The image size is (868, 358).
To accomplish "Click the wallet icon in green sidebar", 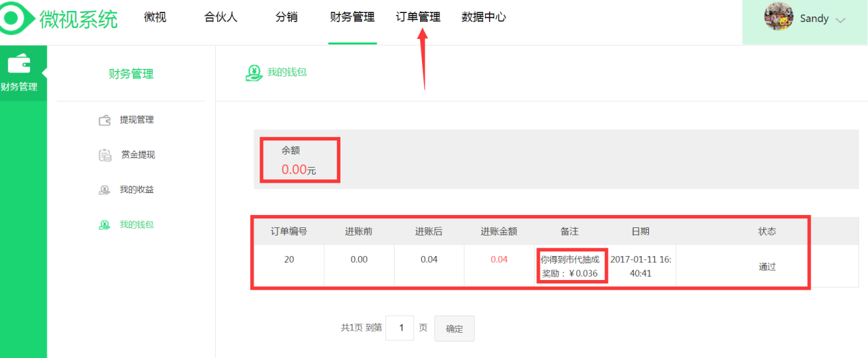I will tap(19, 65).
